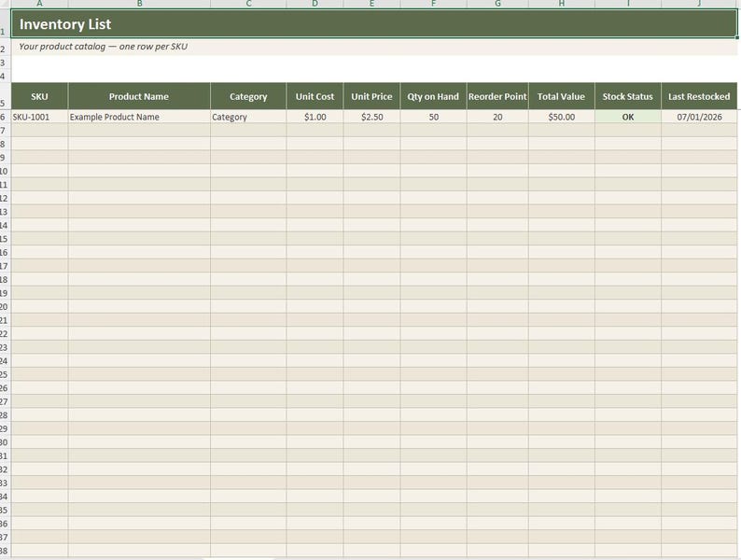Select the Product Name header cell

point(139,96)
